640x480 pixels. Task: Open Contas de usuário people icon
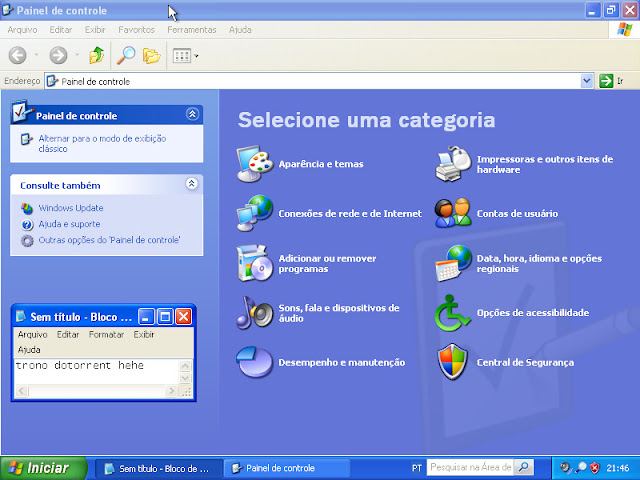(x=453, y=213)
